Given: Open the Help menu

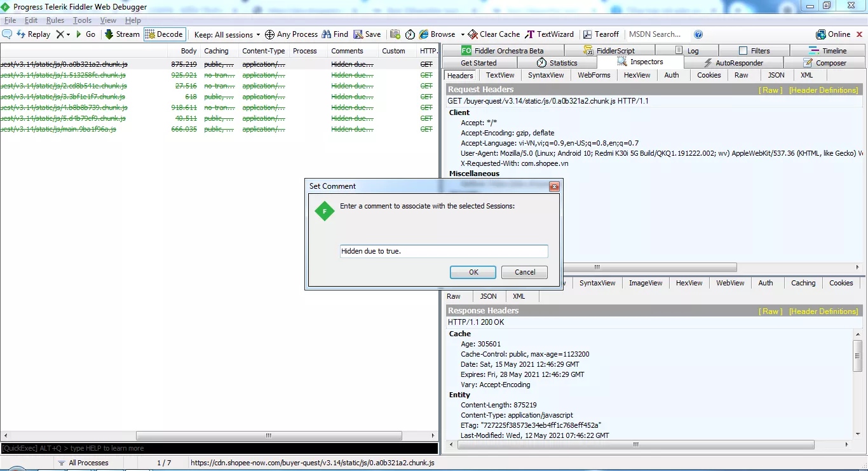Looking at the screenshot, I should [133, 20].
